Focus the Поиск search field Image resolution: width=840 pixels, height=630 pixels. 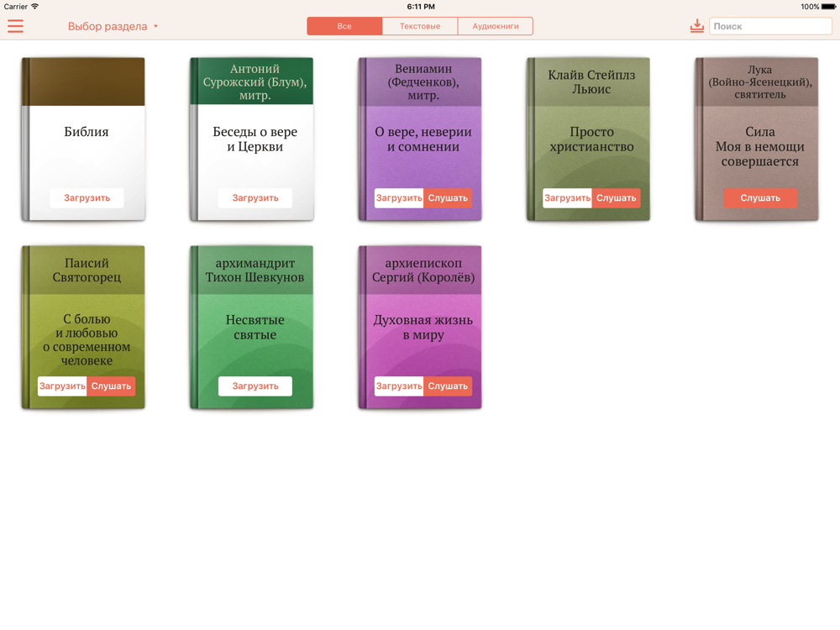click(770, 26)
